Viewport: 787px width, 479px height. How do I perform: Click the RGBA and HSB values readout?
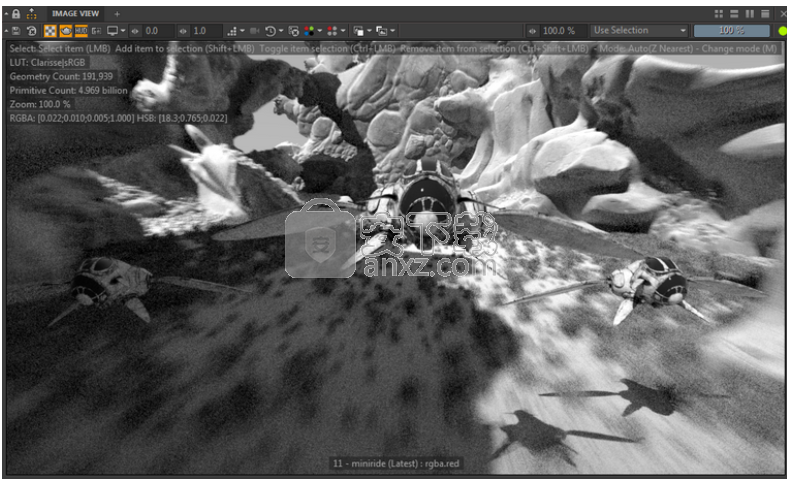tap(118, 118)
